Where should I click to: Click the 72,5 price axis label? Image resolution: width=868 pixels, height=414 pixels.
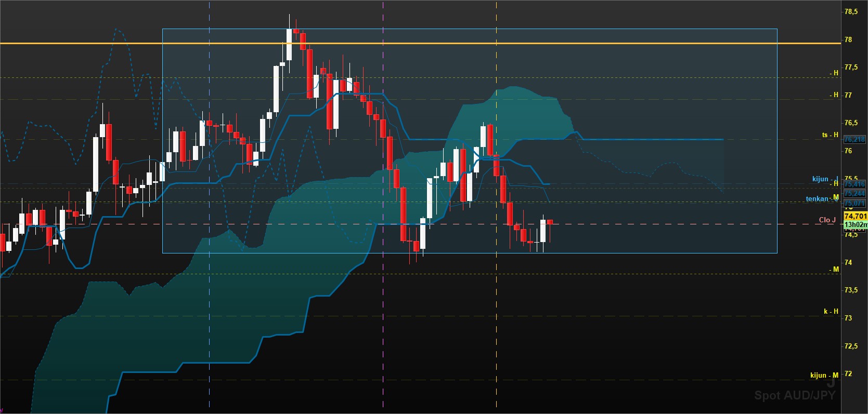click(851, 346)
